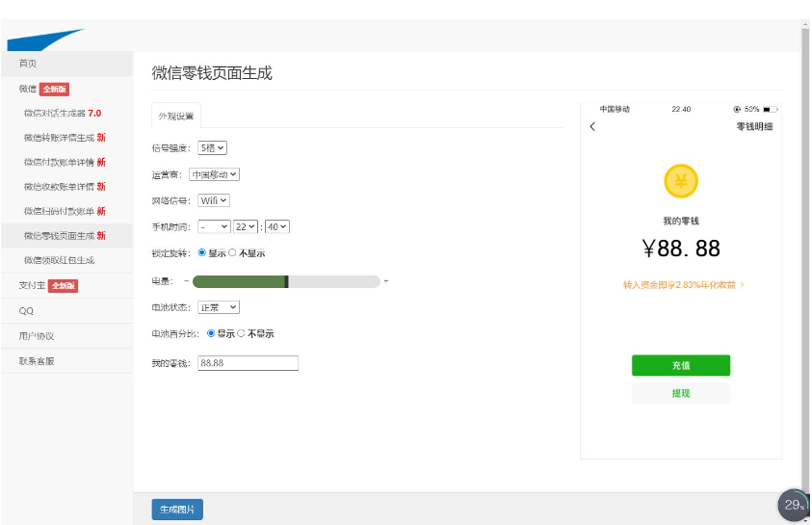Open the 运营商 dropdown showing 中国移动
Screen dimensions: 812x525
pyautogui.click(x=215, y=174)
